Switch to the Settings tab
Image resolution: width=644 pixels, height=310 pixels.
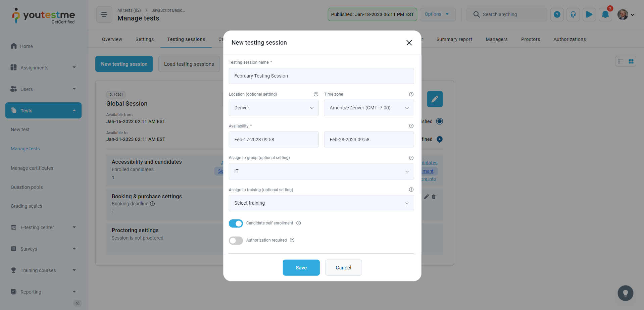(x=144, y=39)
